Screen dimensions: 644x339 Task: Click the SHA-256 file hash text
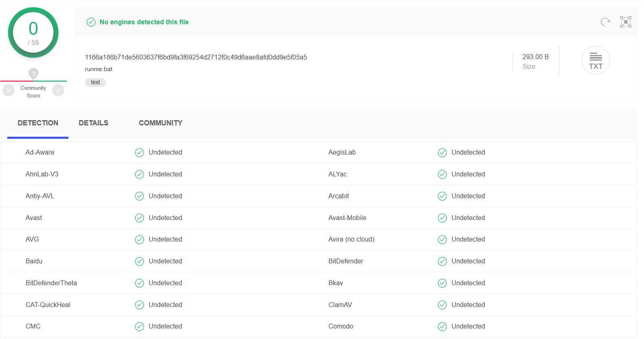point(196,57)
